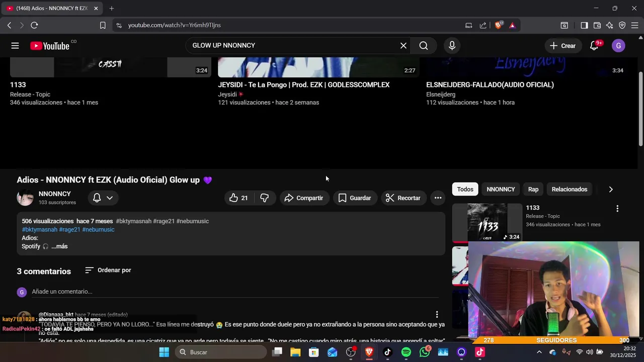Open the NNONNCY channel name link
Screen dimensions: 644x362
pyautogui.click(x=55, y=194)
